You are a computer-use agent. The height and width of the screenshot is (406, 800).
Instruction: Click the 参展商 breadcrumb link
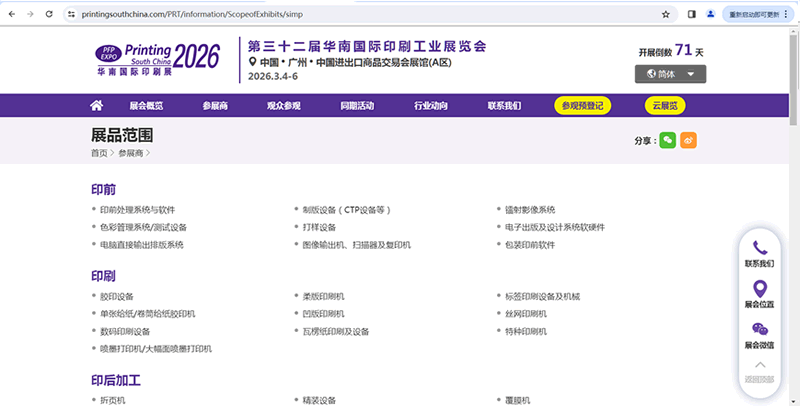coord(131,154)
